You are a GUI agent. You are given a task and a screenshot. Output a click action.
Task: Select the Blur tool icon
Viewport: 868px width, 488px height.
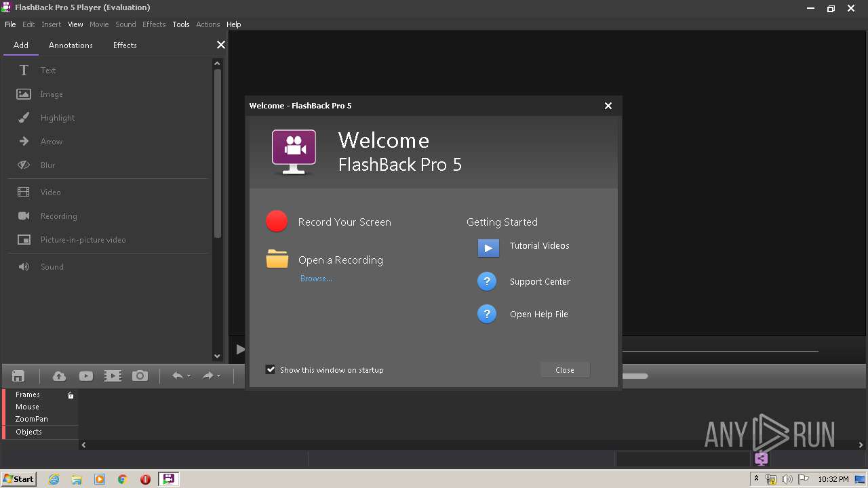[x=24, y=165]
